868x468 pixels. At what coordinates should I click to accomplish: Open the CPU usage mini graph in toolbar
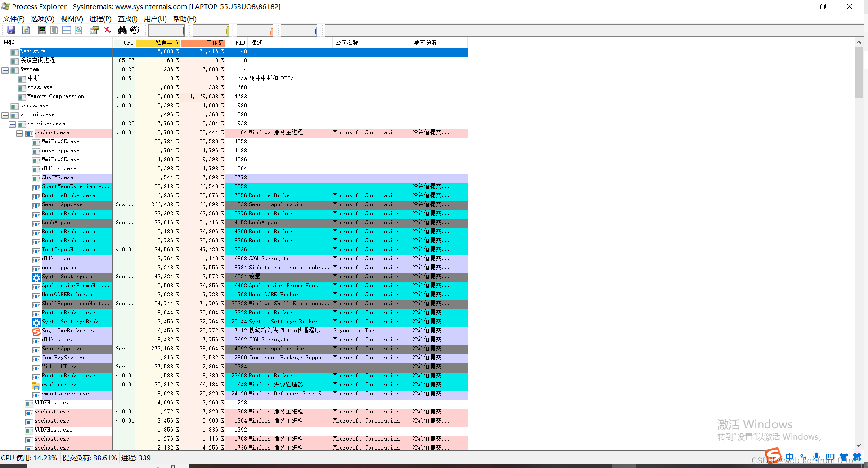(167, 30)
